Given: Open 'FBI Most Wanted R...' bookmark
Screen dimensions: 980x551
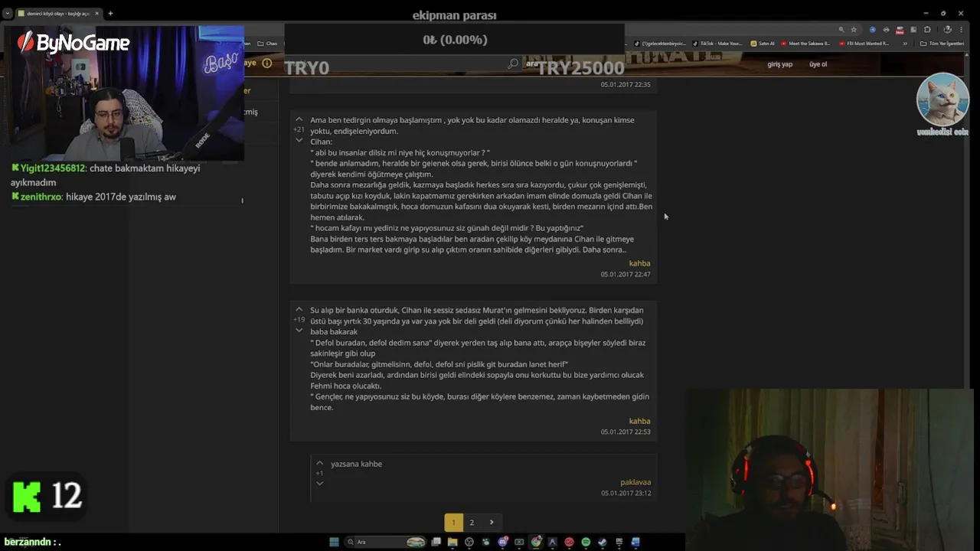Looking at the screenshot, I should (x=864, y=44).
